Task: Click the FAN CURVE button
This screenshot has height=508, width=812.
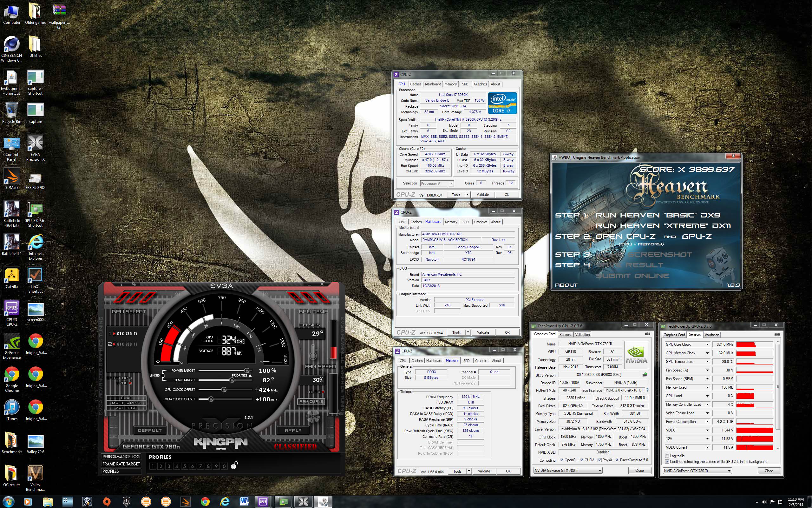Action: 311,402
